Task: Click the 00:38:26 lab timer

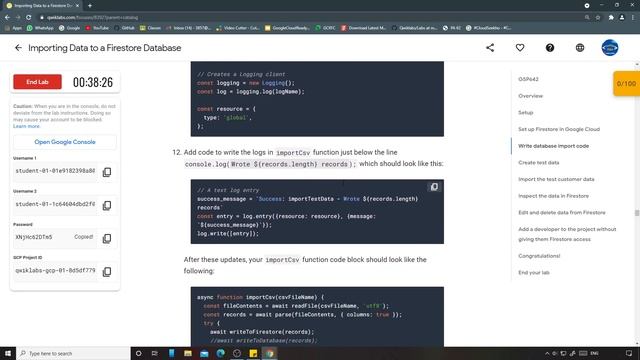Action: pos(93,82)
